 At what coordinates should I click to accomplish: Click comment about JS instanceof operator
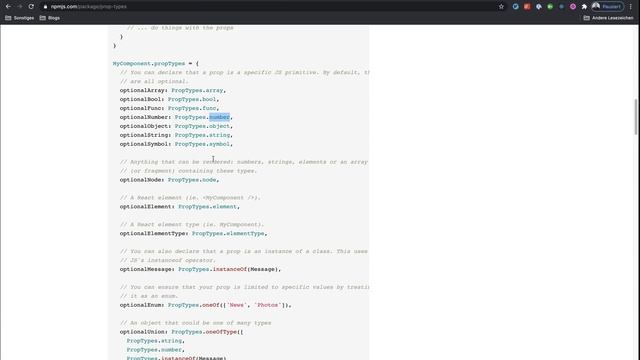coord(167,260)
